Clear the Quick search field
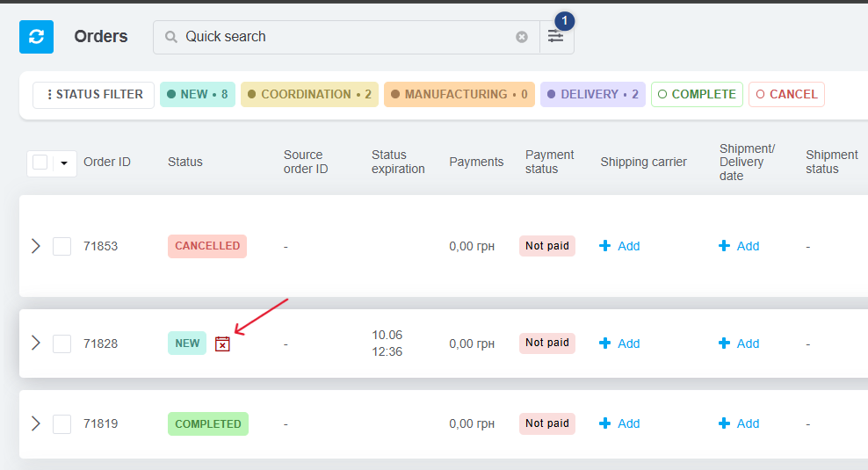Viewport: 868px width, 470px height. [x=522, y=37]
